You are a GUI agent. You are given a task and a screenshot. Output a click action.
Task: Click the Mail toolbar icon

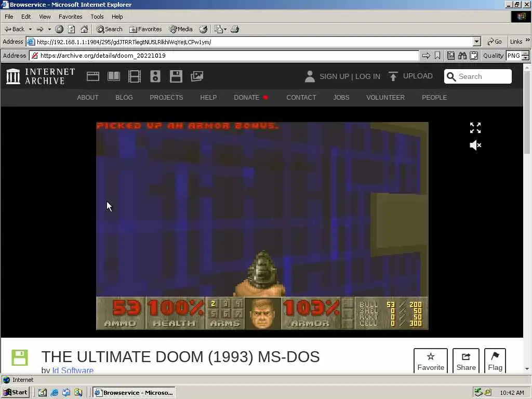[x=218, y=29]
